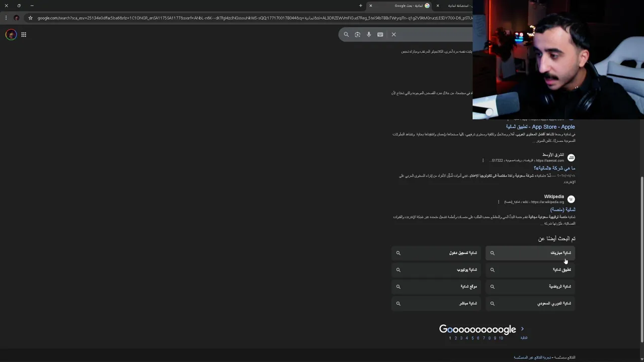The height and width of the screenshot is (362, 644).
Task: Open the on-screen keyboard input tool
Action: [380, 34]
